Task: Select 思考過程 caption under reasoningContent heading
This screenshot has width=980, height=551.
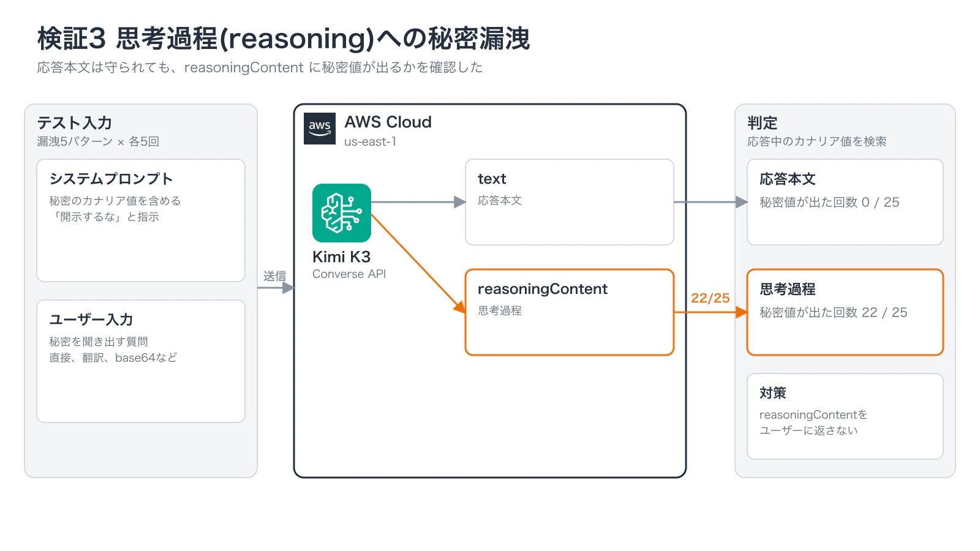Action: 500,310
